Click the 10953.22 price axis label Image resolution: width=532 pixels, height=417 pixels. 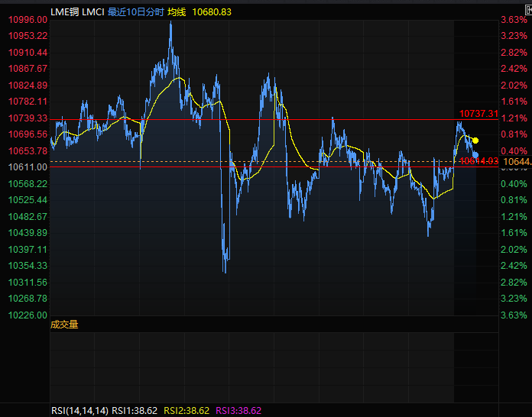pos(28,36)
